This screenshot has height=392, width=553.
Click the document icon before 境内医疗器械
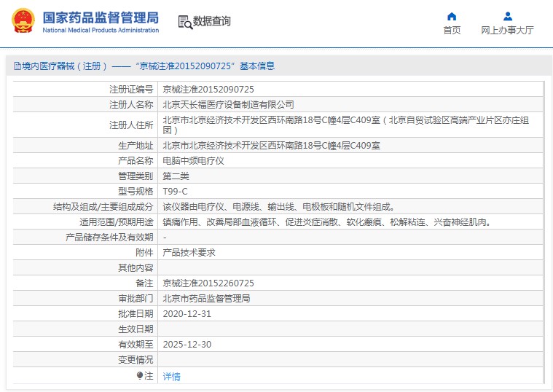click(17, 66)
